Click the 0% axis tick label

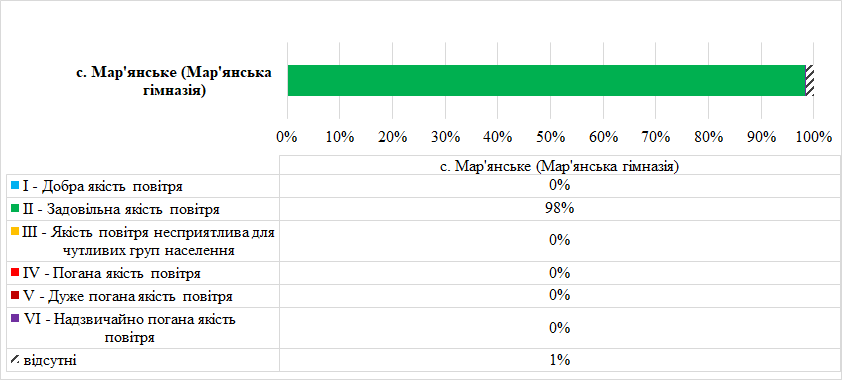[x=287, y=137]
